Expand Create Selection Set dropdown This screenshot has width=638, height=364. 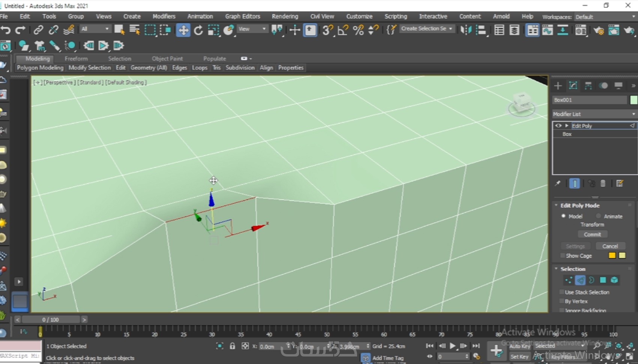[450, 29]
